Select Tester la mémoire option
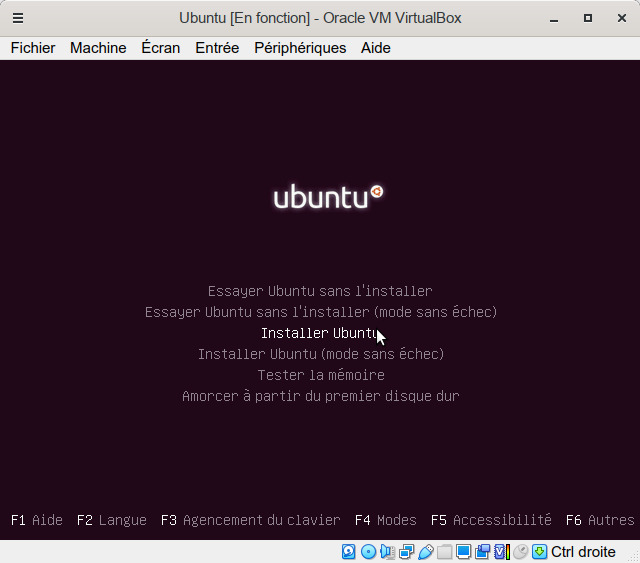 click(x=320, y=375)
